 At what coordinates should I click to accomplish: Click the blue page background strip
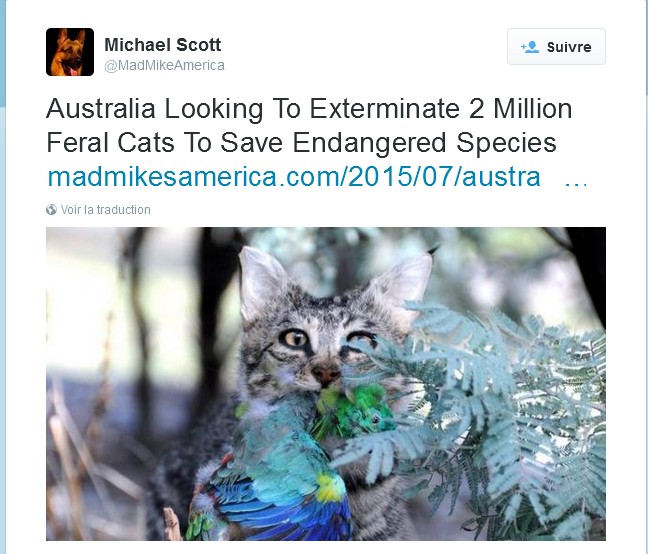click(x=2, y=54)
